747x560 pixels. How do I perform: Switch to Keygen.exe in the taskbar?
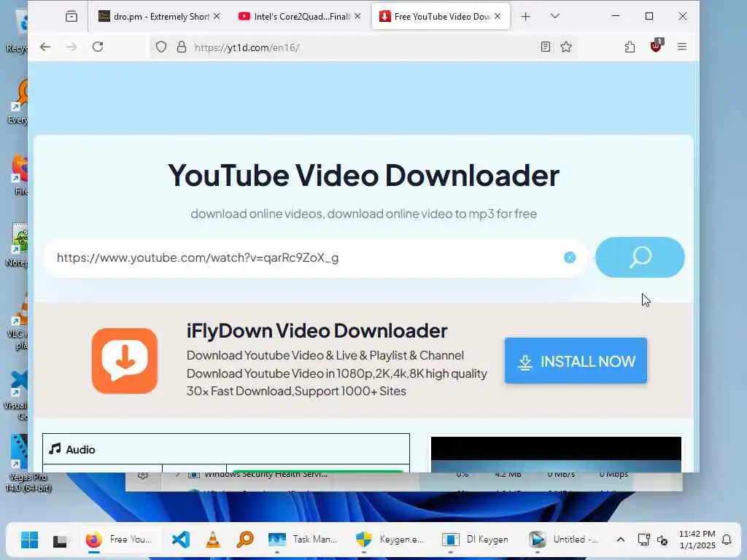[391, 540]
